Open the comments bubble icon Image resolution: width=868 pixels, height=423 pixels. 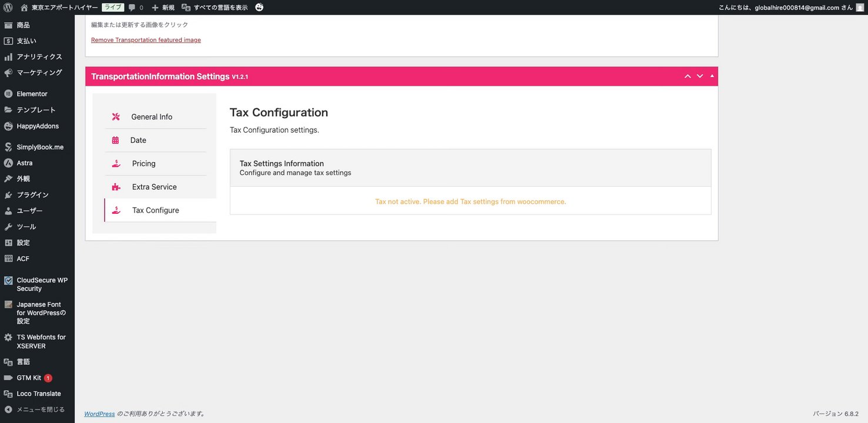(132, 8)
